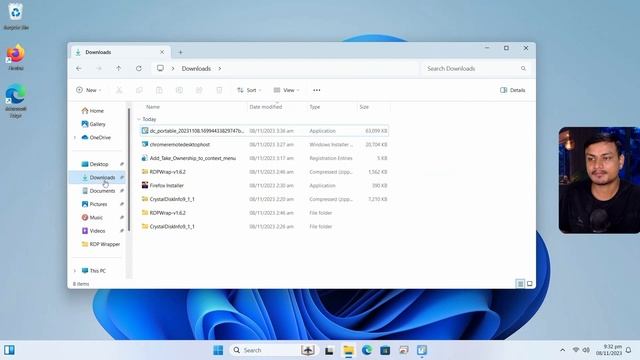
Task: Select chromeremotedesktophost installer file
Action: [x=264, y=144]
